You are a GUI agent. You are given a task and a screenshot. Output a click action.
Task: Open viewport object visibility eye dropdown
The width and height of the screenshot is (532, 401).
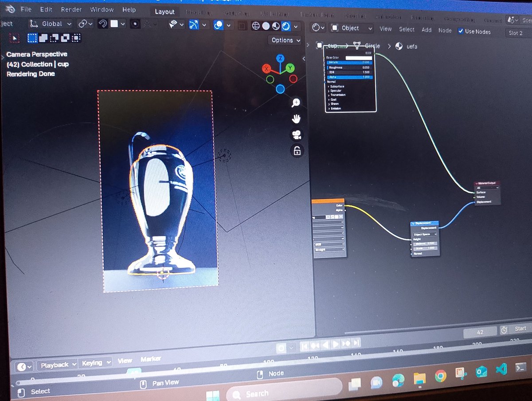[176, 25]
